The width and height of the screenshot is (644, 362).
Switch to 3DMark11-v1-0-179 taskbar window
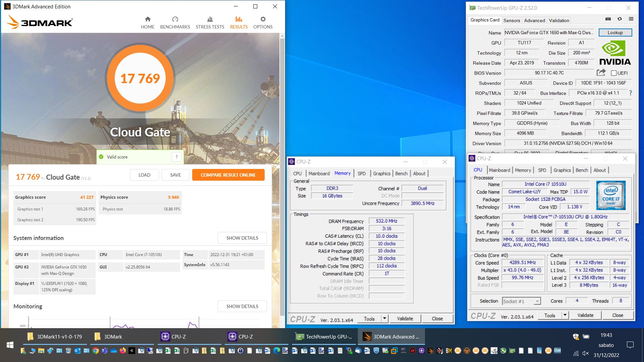pos(55,337)
